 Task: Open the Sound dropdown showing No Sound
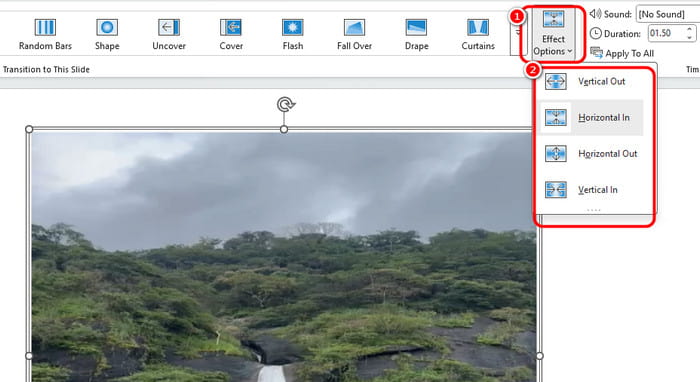(x=668, y=14)
